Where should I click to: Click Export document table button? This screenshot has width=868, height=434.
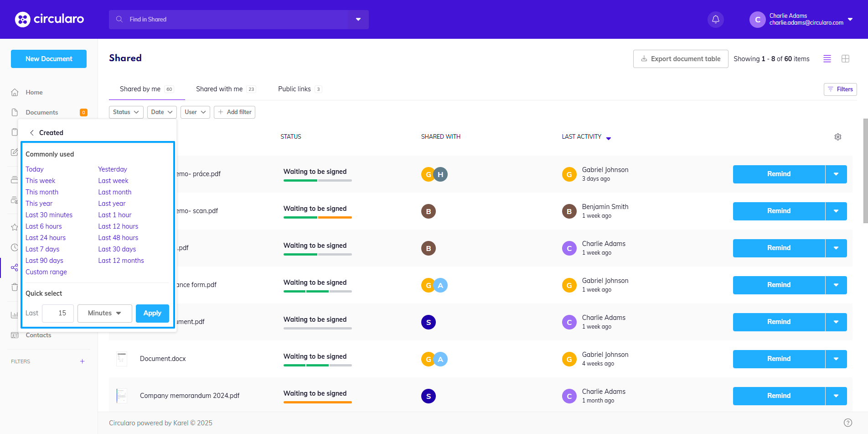coord(680,59)
